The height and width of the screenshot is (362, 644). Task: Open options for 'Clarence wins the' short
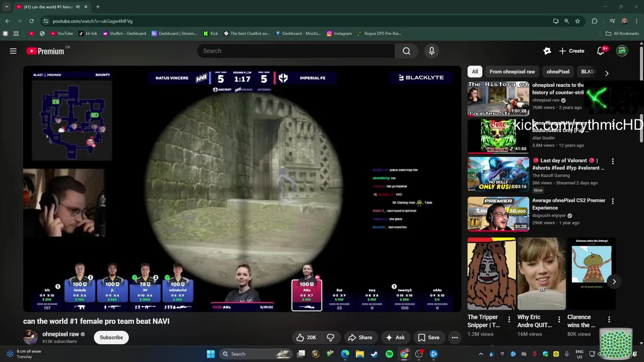pyautogui.click(x=609, y=320)
